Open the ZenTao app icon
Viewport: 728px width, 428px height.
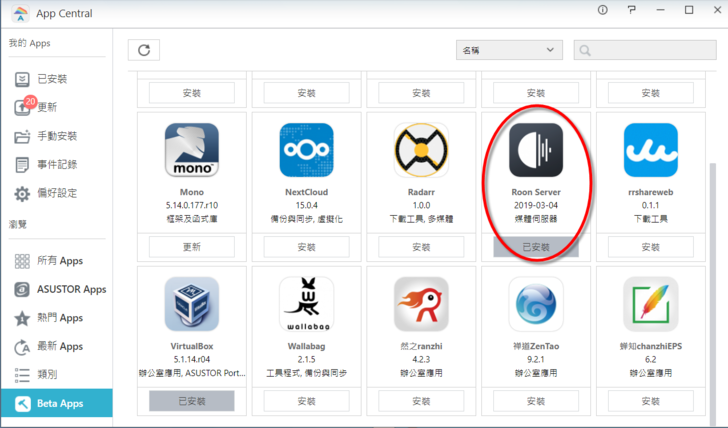536,304
